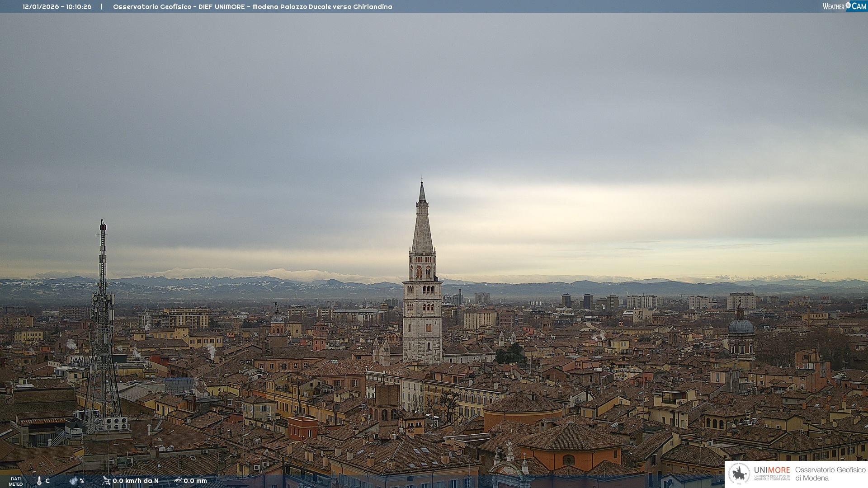This screenshot has width=868, height=488.
Task: Click the wind anemometer icon
Action: tap(106, 481)
